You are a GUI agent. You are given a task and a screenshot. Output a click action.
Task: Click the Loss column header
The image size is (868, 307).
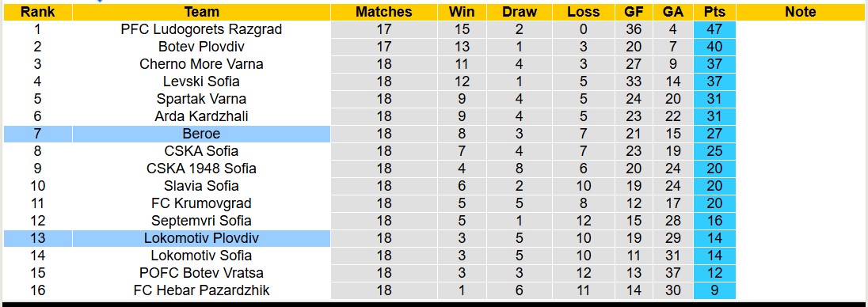tap(584, 12)
